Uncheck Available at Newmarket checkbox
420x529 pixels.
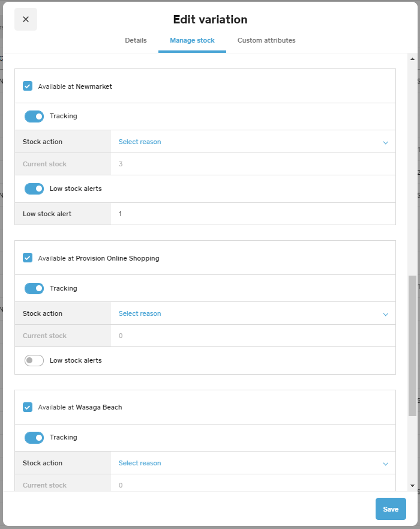pyautogui.click(x=28, y=86)
